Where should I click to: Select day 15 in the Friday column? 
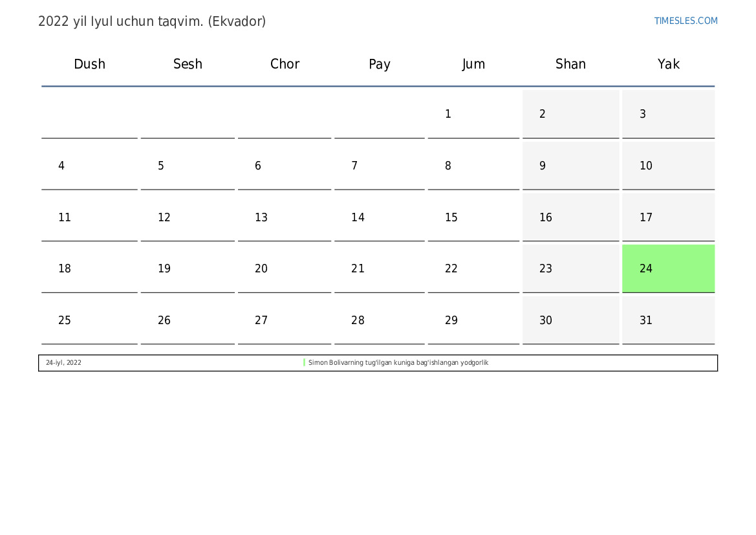click(473, 217)
